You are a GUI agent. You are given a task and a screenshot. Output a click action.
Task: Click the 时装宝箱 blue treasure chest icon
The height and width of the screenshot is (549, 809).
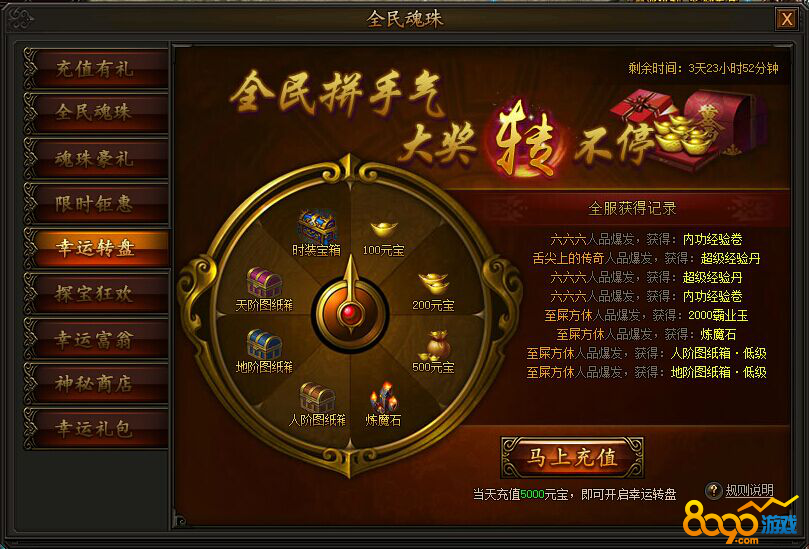coord(317,227)
